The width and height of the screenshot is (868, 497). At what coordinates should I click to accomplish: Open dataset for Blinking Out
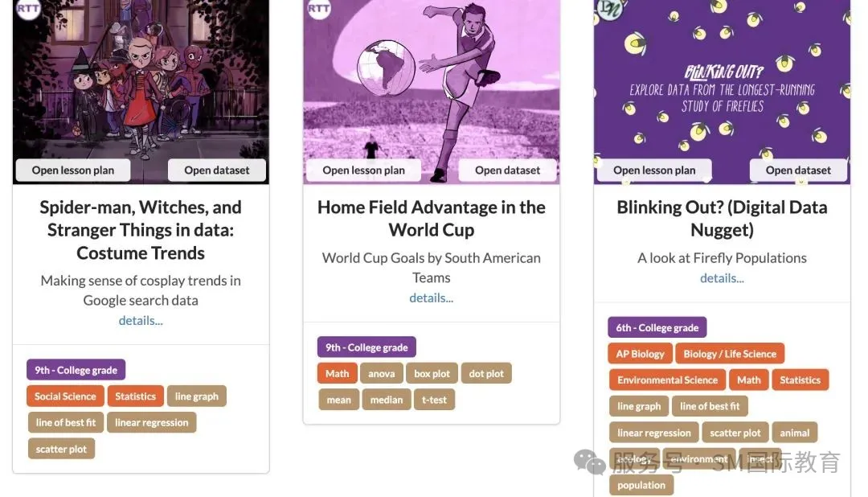[798, 170]
